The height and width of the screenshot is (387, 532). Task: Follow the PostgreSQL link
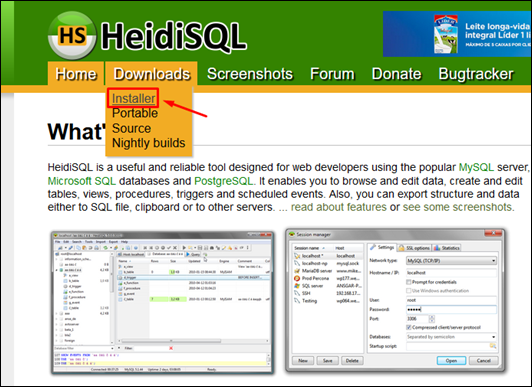224,181
